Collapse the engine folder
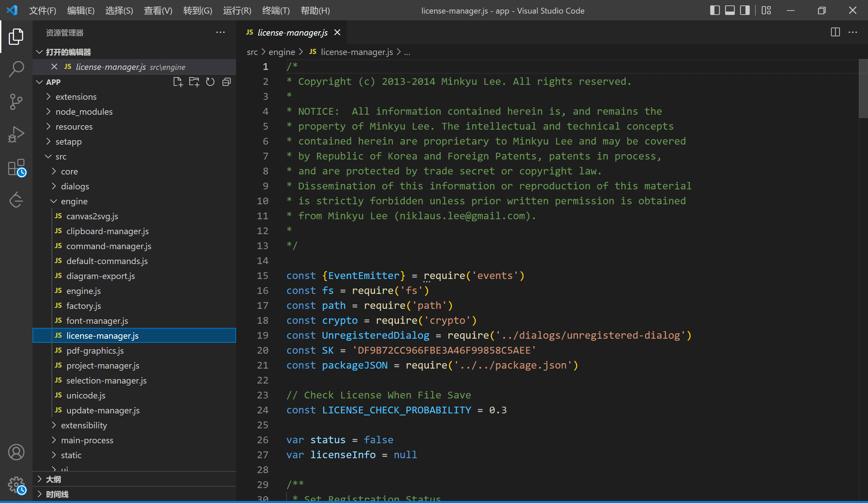 coord(134,201)
